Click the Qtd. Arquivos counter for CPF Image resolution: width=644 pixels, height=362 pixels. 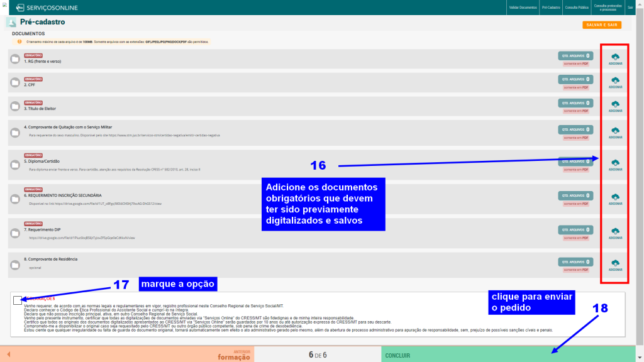tap(575, 79)
